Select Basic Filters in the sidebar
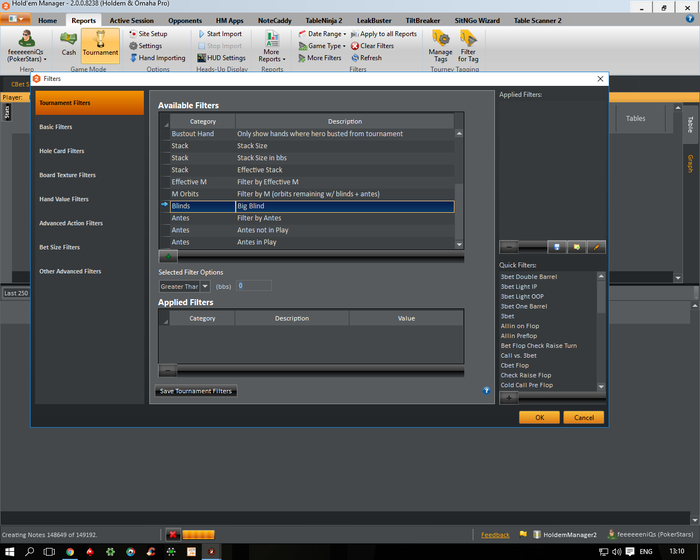The image size is (700, 560). coord(89,127)
